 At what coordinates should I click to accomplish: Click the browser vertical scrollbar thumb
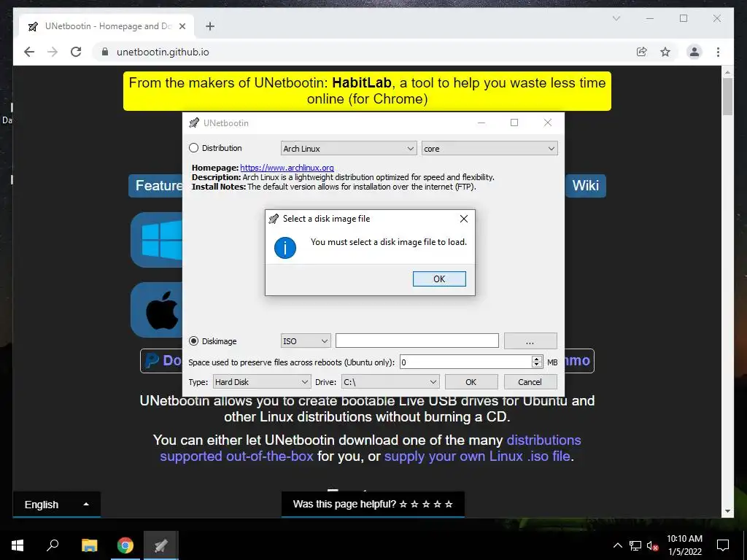point(727,97)
